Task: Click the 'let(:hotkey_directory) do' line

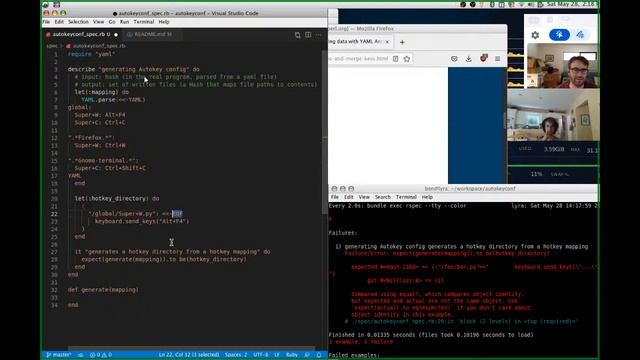Action: (117, 198)
